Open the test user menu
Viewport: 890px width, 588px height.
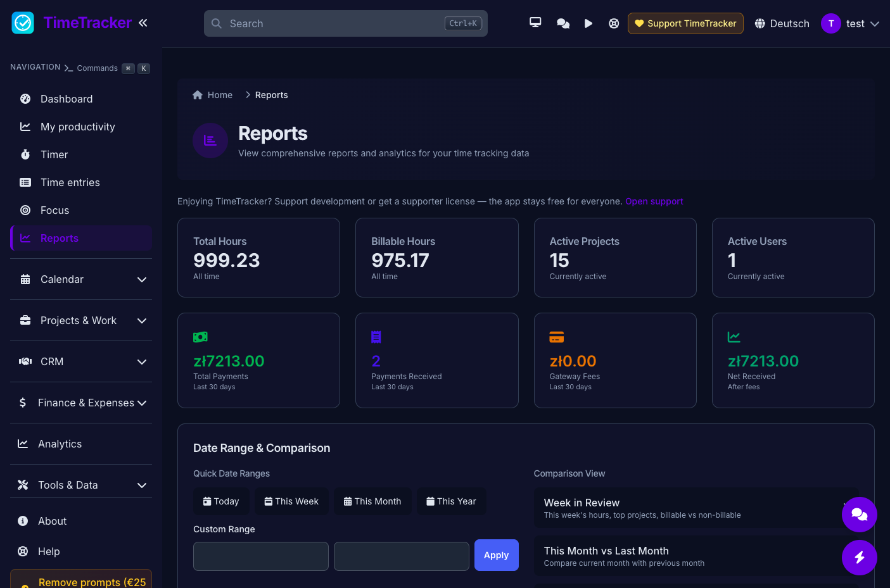(850, 23)
